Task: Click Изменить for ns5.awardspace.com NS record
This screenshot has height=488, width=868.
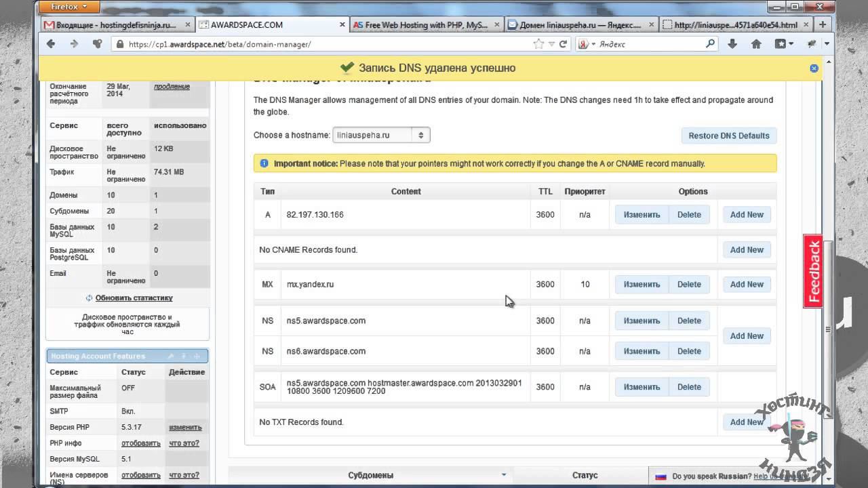Action: pyautogui.click(x=642, y=321)
